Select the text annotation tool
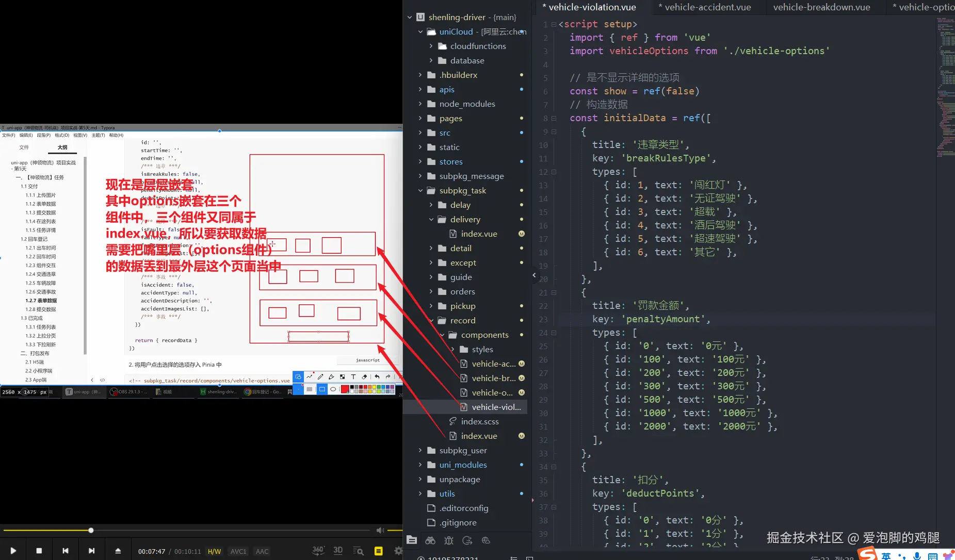955x560 pixels. click(x=353, y=377)
